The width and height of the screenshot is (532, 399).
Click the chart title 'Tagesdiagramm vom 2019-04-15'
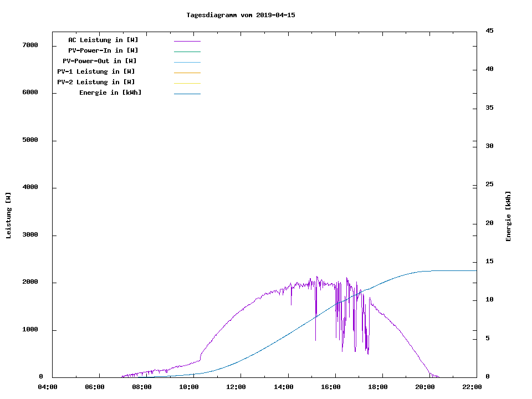pyautogui.click(x=241, y=15)
